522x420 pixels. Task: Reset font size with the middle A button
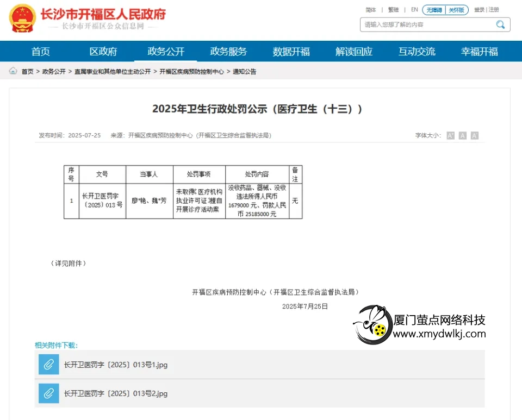click(462, 135)
